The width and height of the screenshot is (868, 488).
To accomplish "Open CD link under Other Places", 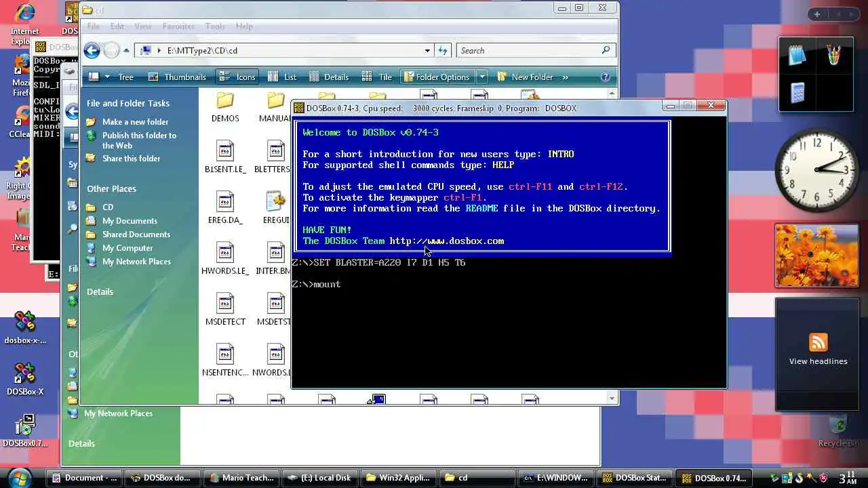I will tap(108, 207).
